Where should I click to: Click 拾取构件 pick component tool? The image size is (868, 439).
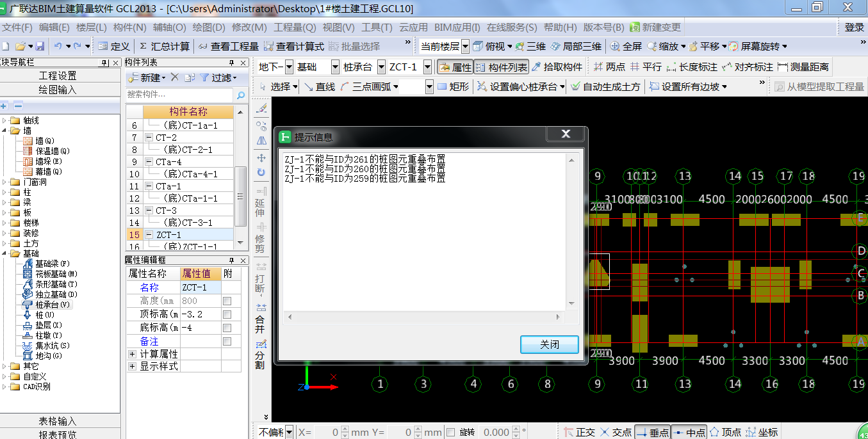point(557,67)
